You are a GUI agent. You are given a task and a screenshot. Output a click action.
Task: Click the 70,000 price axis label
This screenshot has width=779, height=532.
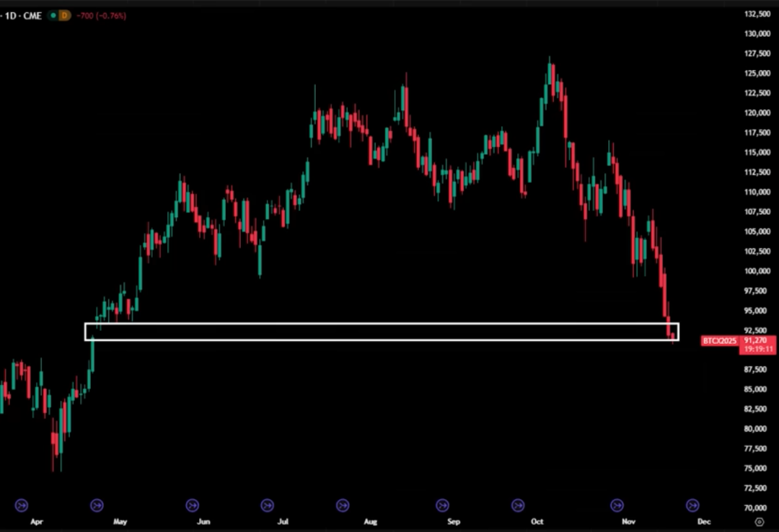[x=755, y=507]
